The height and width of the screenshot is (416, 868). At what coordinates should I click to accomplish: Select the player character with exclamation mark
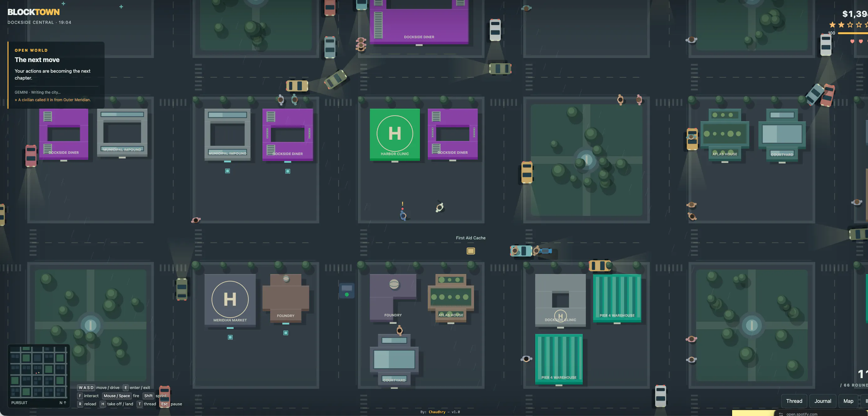pyautogui.click(x=403, y=215)
